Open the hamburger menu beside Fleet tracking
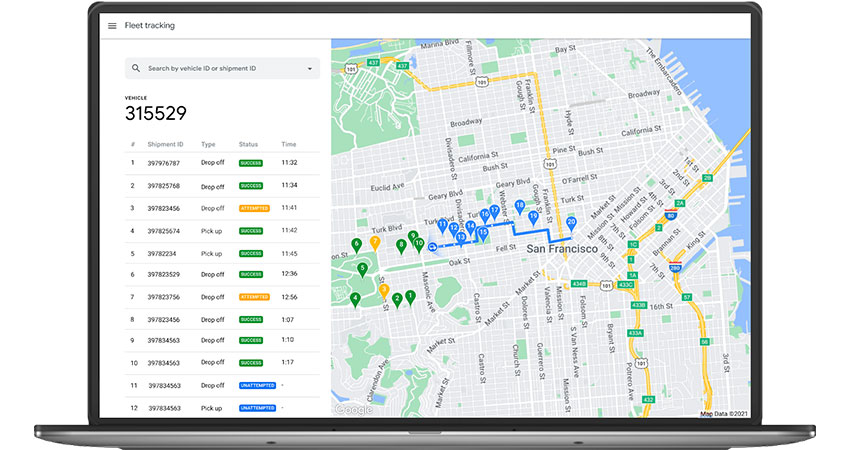This screenshot has height=450, width=850. point(112,25)
